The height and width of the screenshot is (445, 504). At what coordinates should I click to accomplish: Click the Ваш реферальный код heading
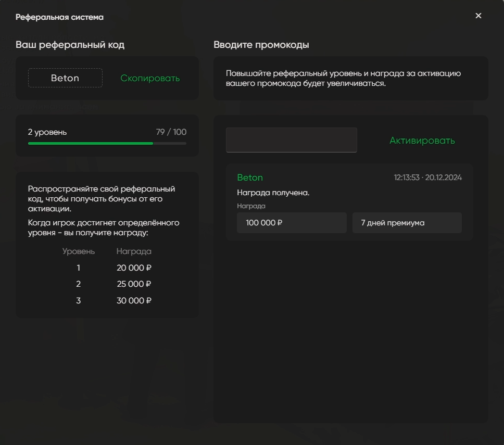(x=70, y=45)
